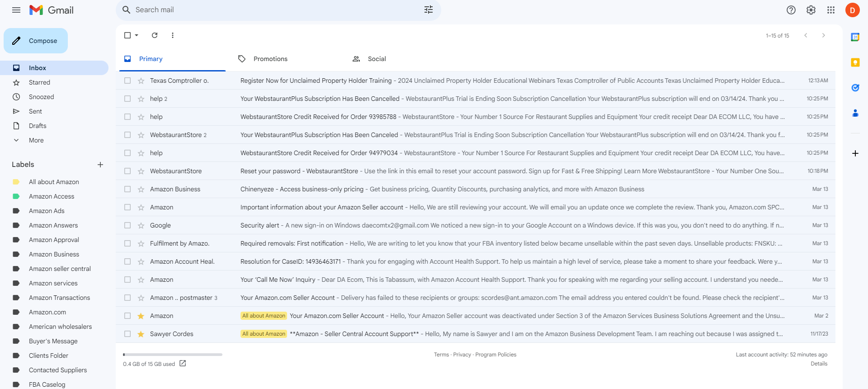Open the Program Policies link
This screenshot has width=868, height=389.
(495, 355)
